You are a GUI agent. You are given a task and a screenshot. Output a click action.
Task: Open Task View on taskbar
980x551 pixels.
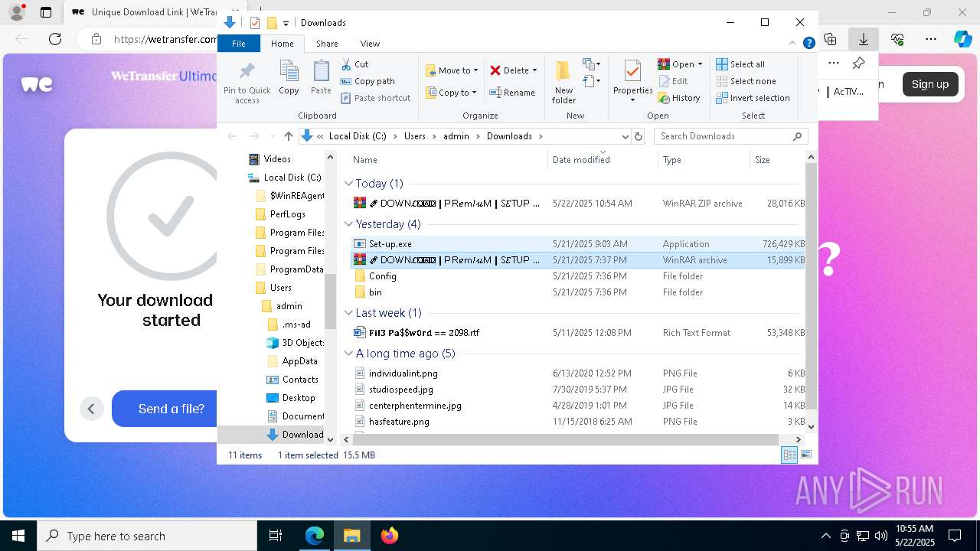coord(276,536)
